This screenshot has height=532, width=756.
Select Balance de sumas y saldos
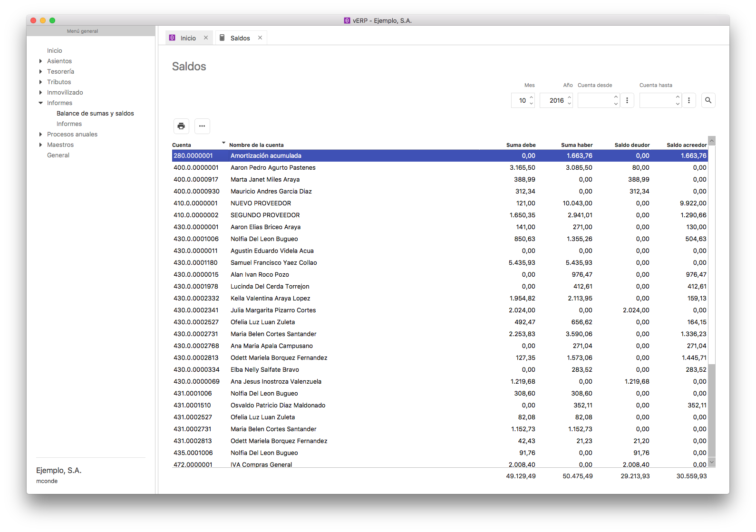[95, 114]
